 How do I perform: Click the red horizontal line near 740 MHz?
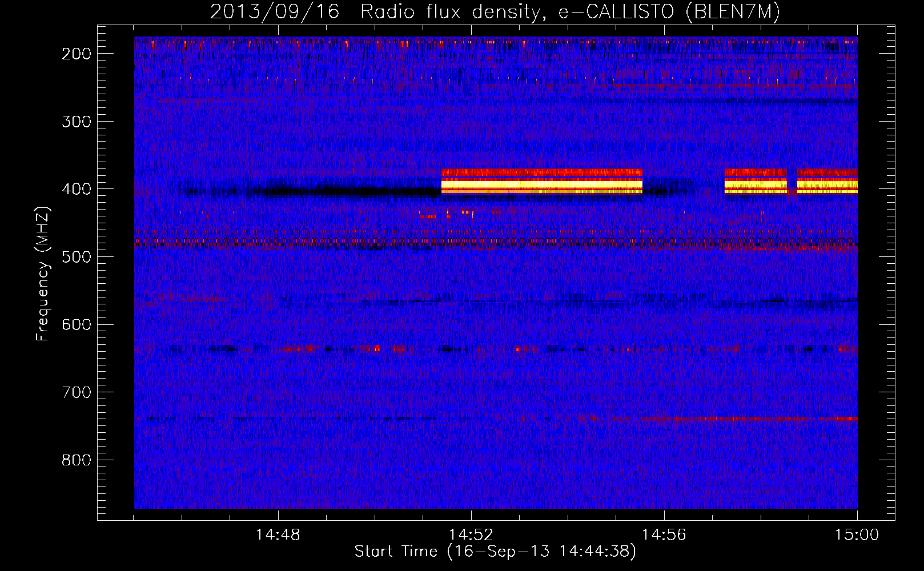click(748, 419)
